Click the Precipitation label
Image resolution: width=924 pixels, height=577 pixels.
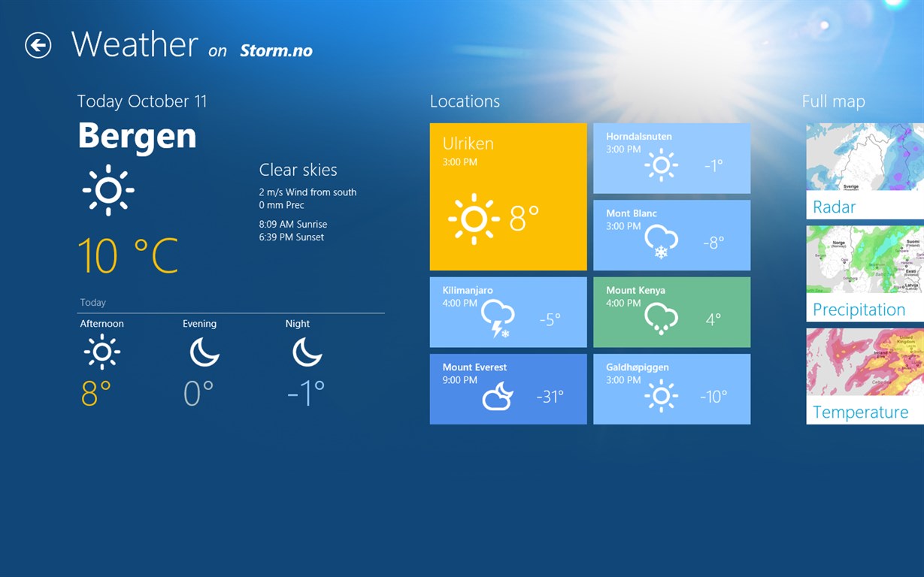(x=859, y=310)
